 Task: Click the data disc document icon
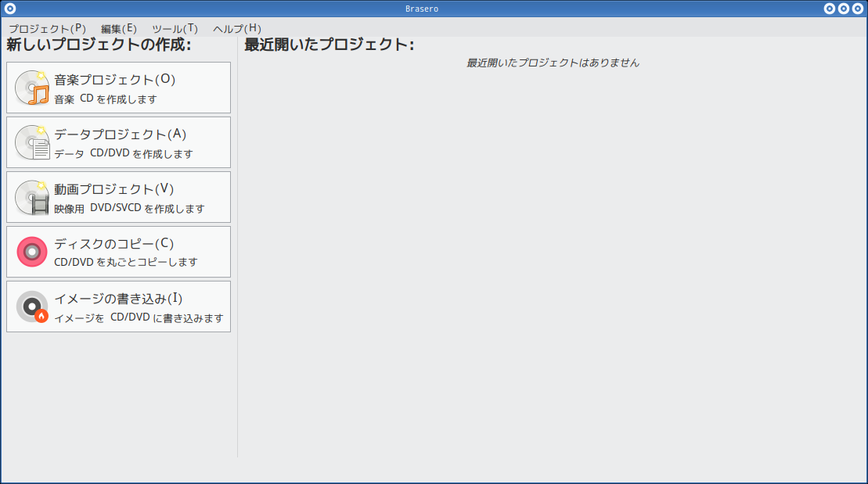[32, 142]
